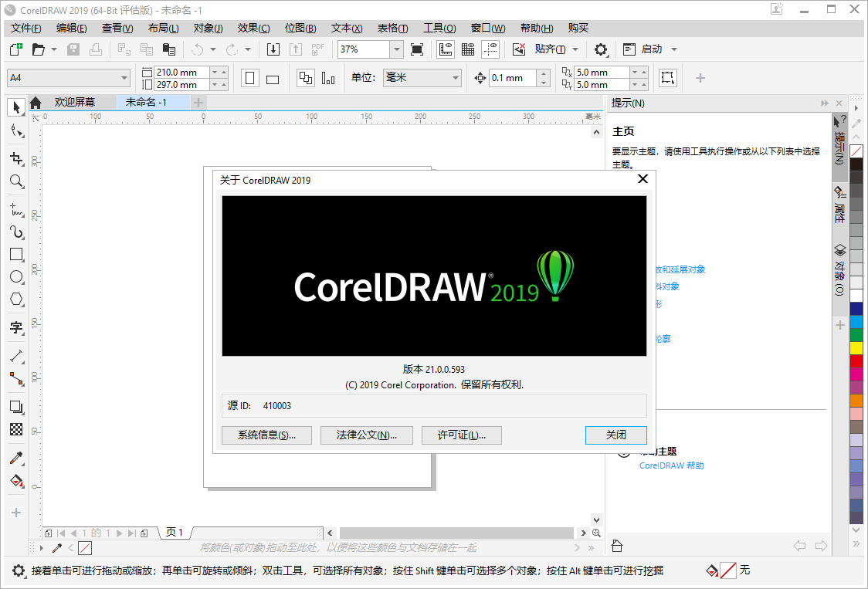The height and width of the screenshot is (589, 868).
Task: Click the page width 210.0 mm field
Action: click(181, 72)
